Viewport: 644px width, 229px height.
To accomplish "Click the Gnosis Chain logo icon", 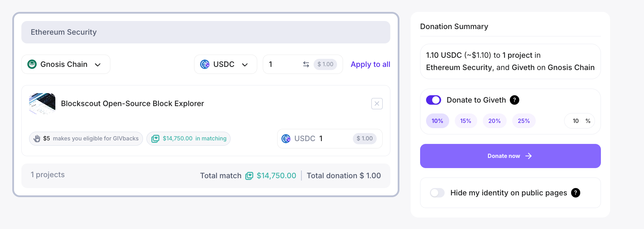I will tap(32, 64).
